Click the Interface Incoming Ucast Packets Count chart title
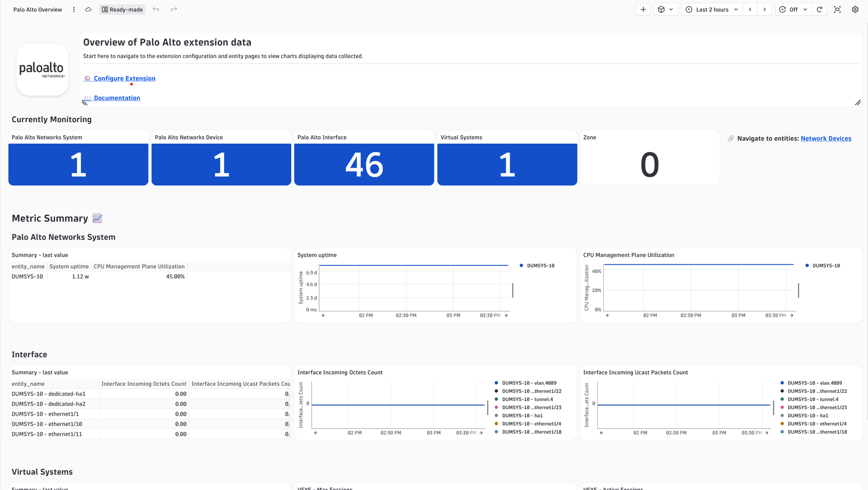 (x=635, y=372)
